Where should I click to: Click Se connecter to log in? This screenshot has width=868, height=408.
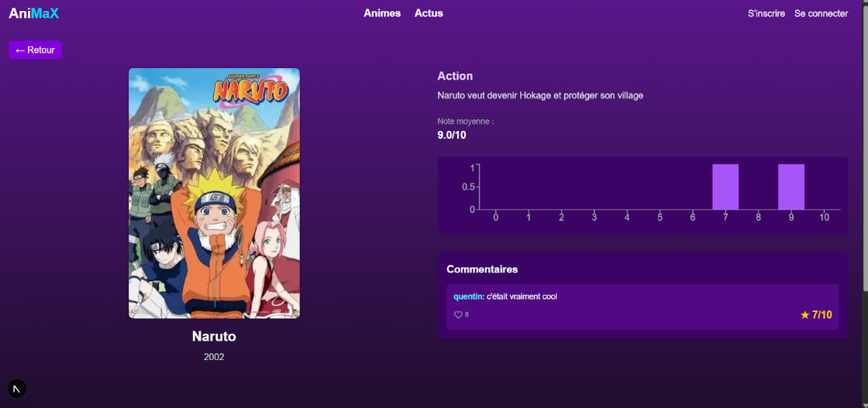pyautogui.click(x=821, y=14)
